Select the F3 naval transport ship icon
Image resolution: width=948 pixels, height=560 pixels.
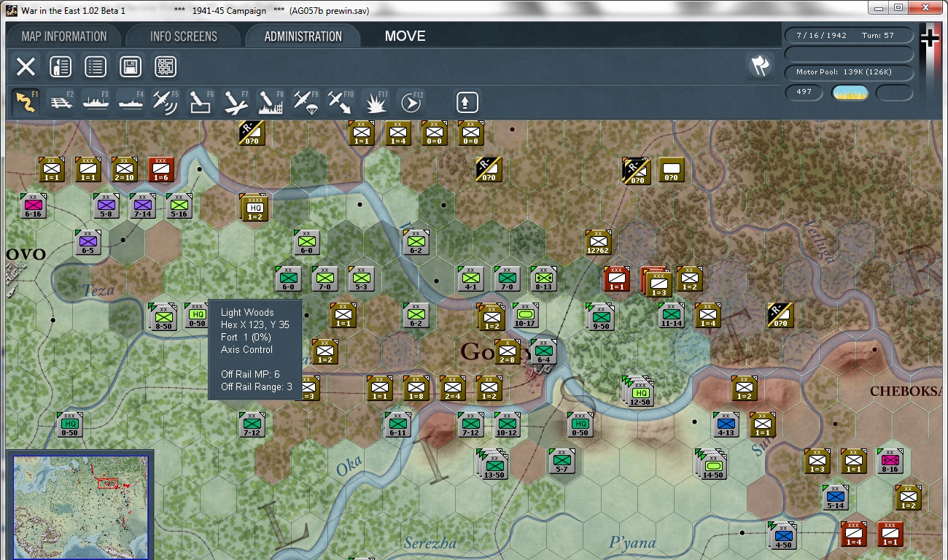96,102
